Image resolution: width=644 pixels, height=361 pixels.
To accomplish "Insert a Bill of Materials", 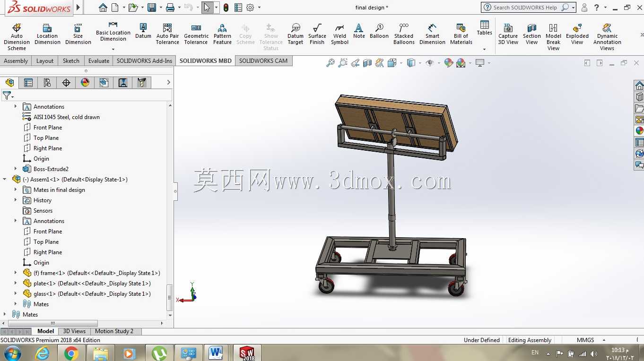I will (x=461, y=34).
